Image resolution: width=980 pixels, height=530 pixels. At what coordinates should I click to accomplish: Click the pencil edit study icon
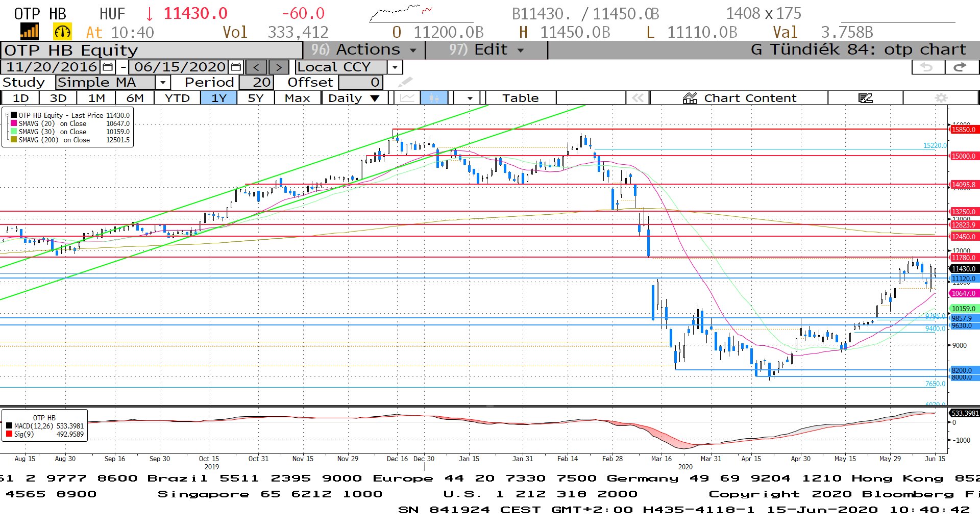(405, 82)
